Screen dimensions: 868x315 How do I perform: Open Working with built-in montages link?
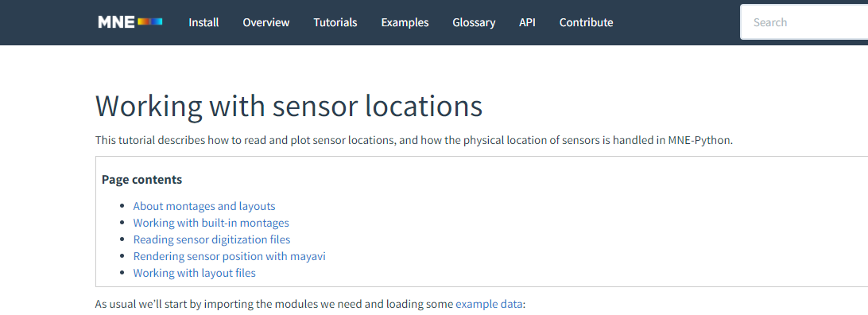click(211, 223)
